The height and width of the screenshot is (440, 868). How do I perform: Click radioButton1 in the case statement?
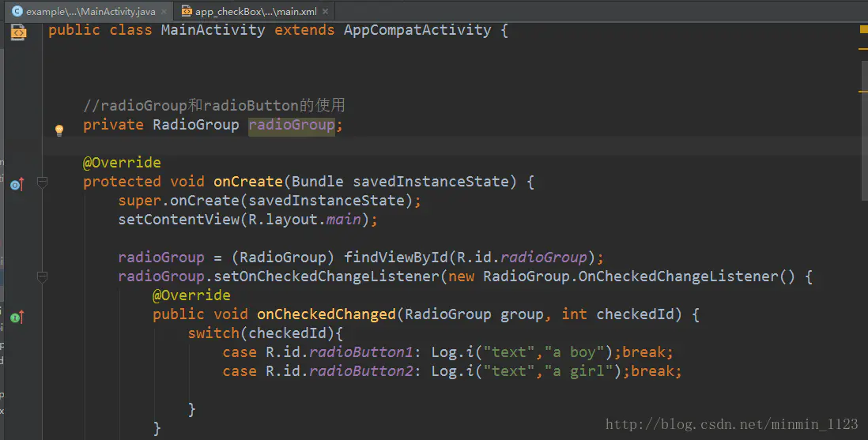pyautogui.click(x=361, y=352)
